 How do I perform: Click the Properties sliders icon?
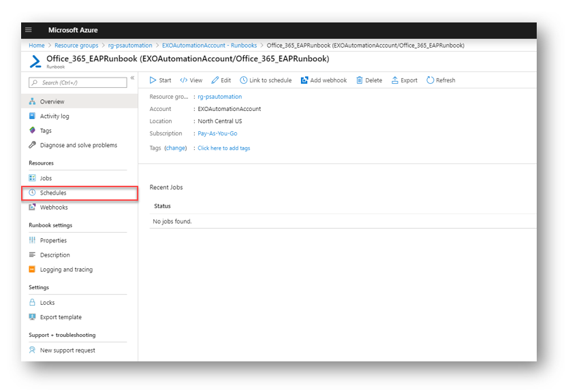coord(32,240)
